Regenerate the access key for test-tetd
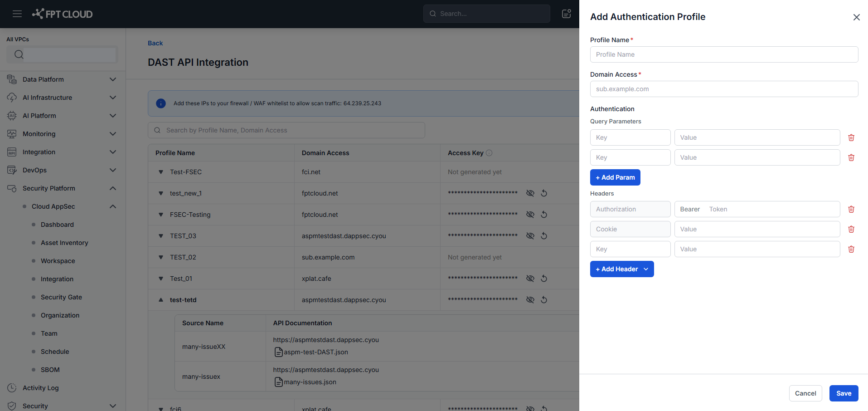 (x=544, y=300)
